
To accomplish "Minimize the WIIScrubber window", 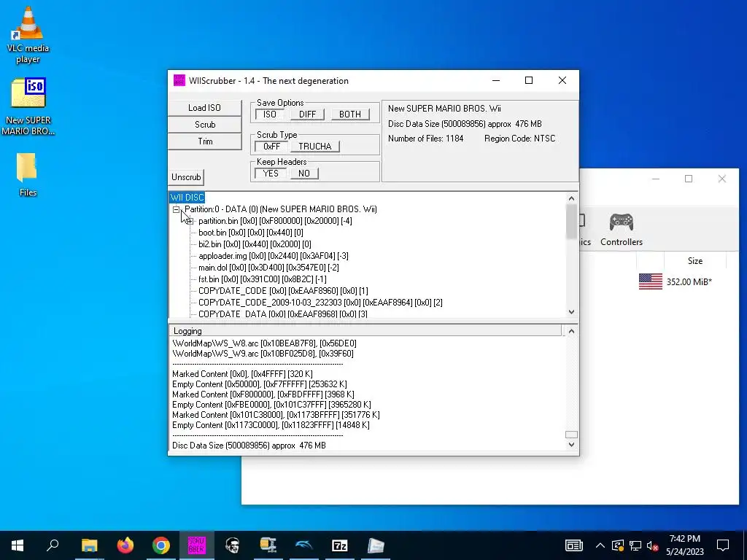I will pyautogui.click(x=496, y=80).
